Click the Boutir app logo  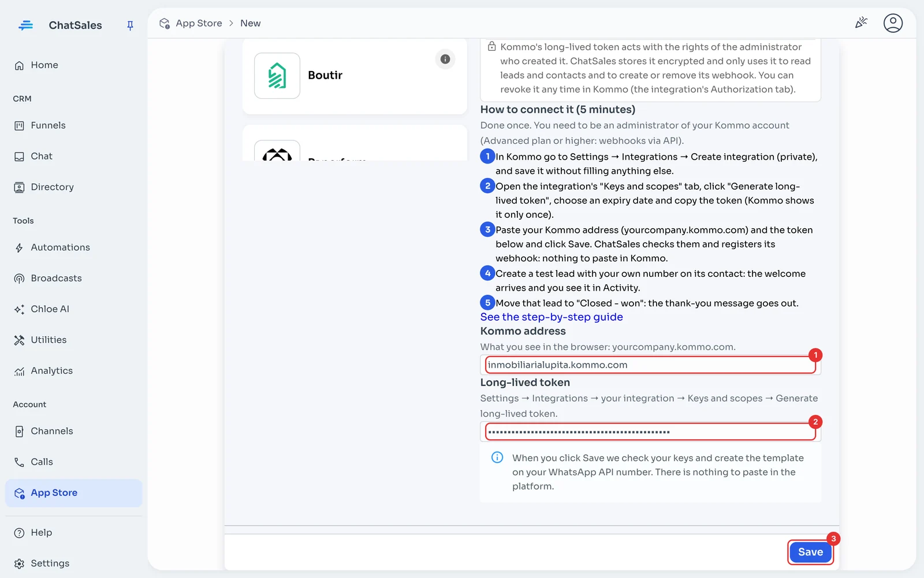pos(277,76)
